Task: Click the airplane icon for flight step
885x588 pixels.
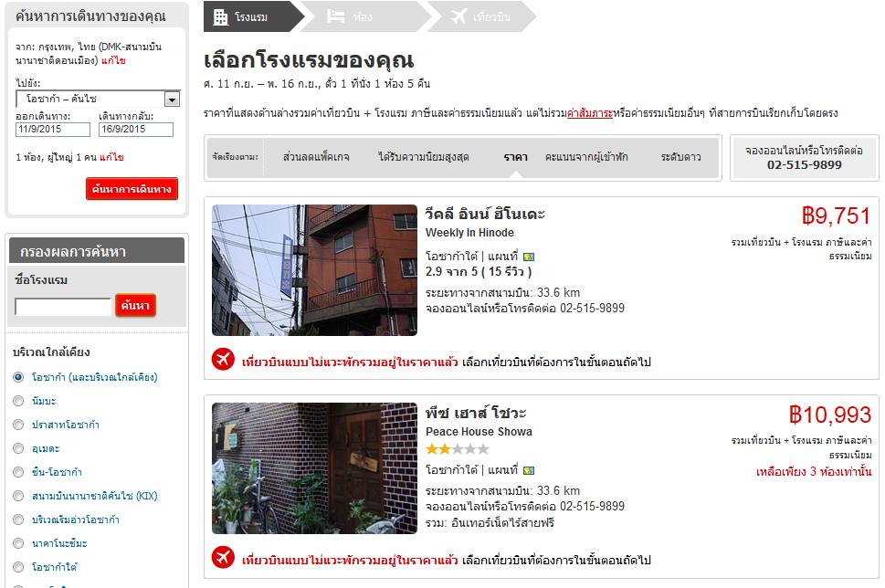Action: tap(458, 17)
